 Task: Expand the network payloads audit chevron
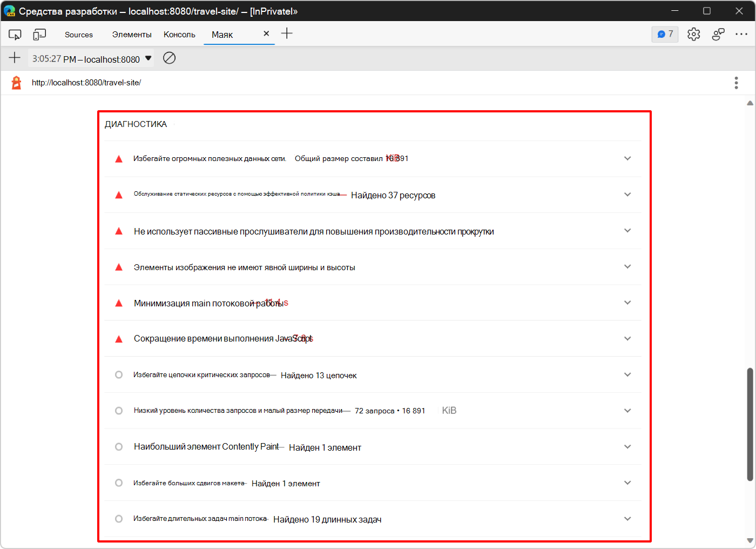tap(627, 158)
